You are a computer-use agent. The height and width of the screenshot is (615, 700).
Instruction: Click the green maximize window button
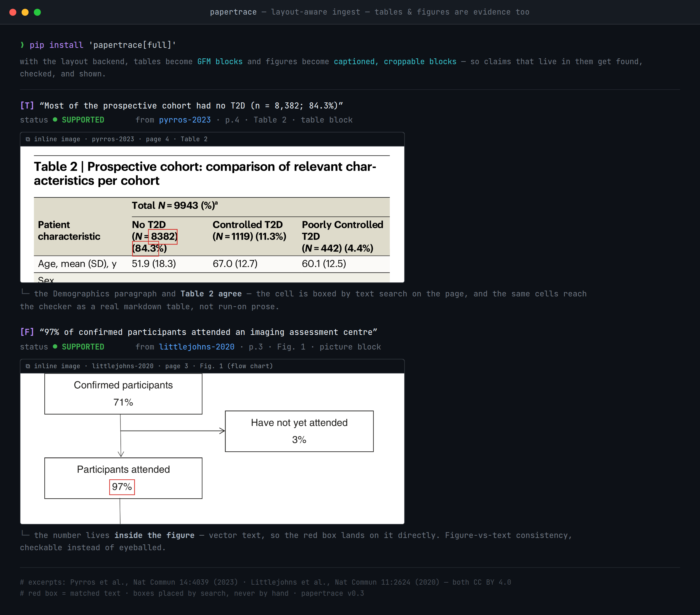click(x=37, y=12)
